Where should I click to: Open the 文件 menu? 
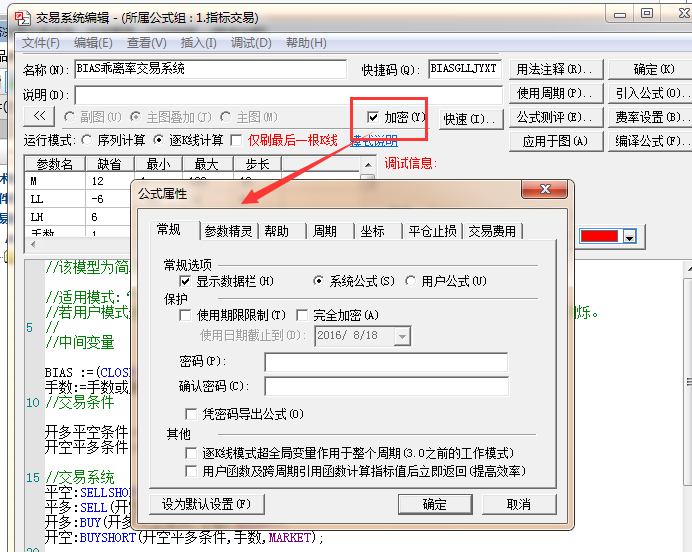coord(41,43)
